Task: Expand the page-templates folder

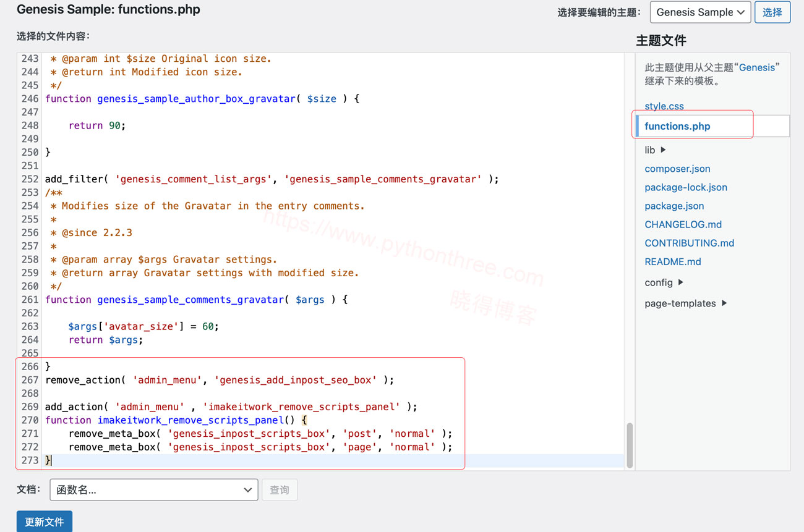Action: click(680, 303)
